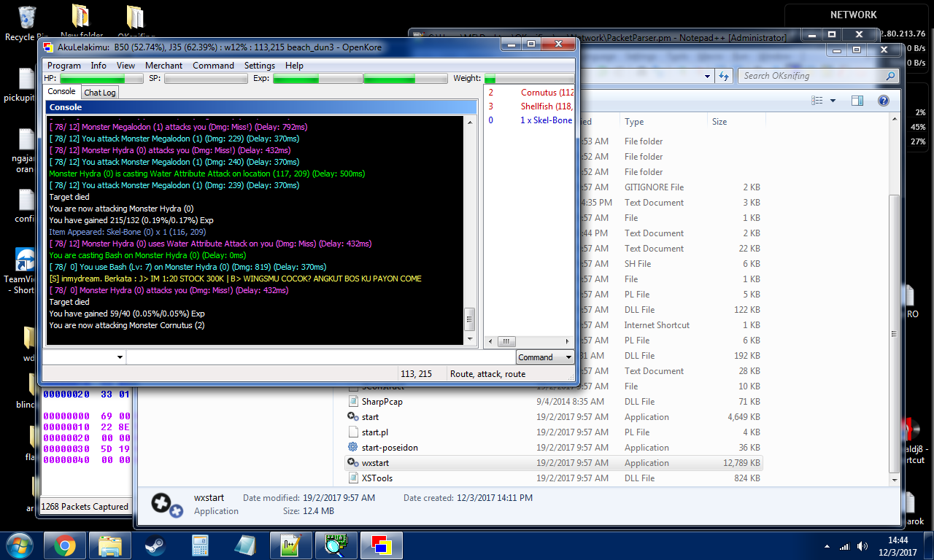Open the Merchant menu
The image size is (934, 560).
click(164, 66)
